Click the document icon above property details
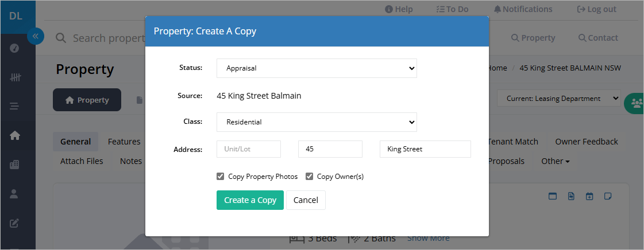 coord(571,196)
